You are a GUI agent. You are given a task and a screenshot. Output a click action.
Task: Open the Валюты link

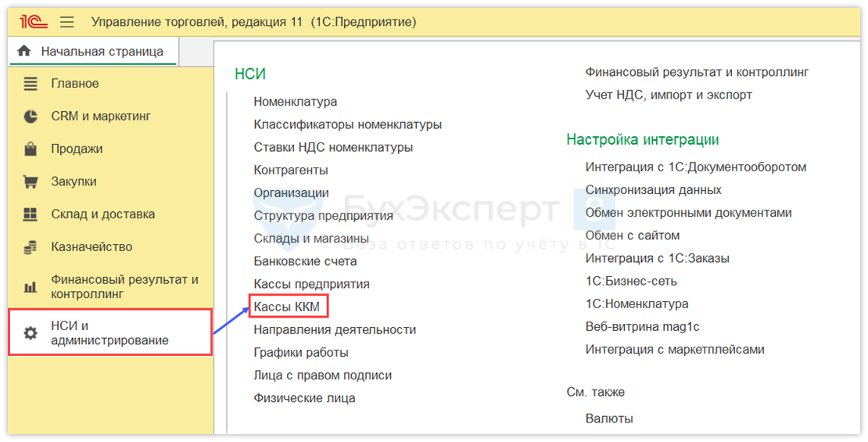(x=609, y=419)
